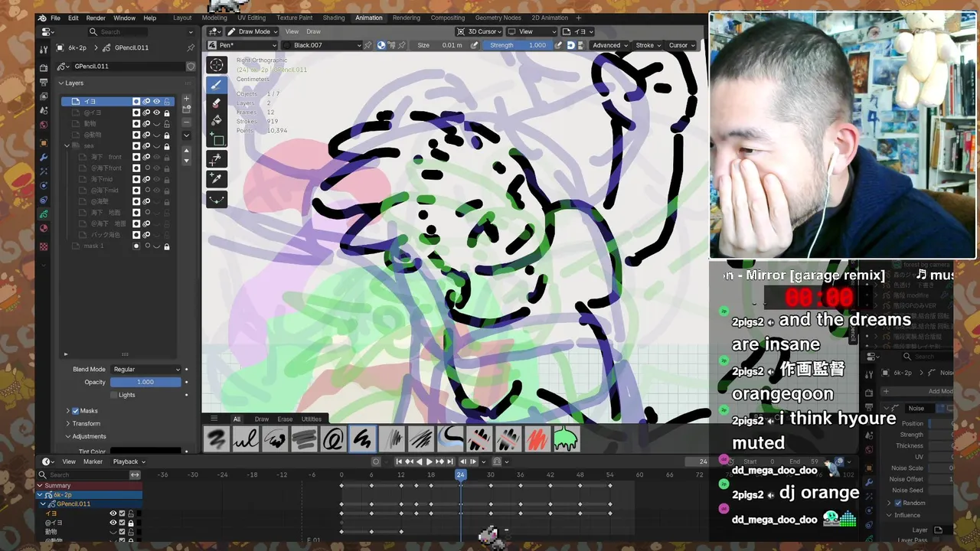Toggle size pressure sensitivity icon
Image resolution: width=980 pixels, height=551 pixels.
474,45
